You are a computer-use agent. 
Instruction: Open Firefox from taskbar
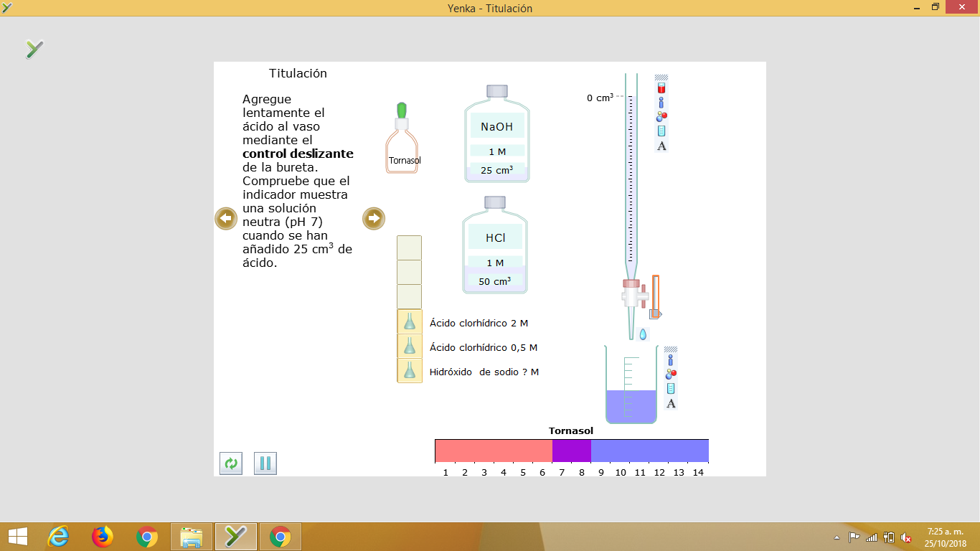(103, 537)
